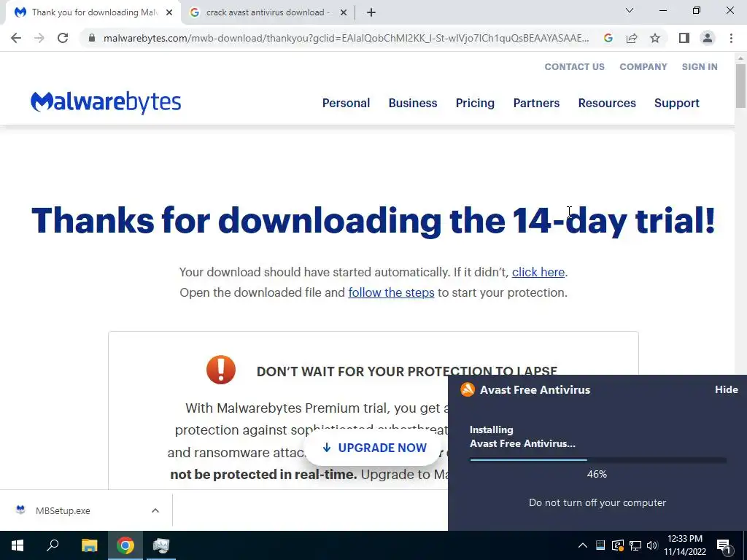747x560 pixels.
Task: Open the Business menu
Action: (x=413, y=103)
